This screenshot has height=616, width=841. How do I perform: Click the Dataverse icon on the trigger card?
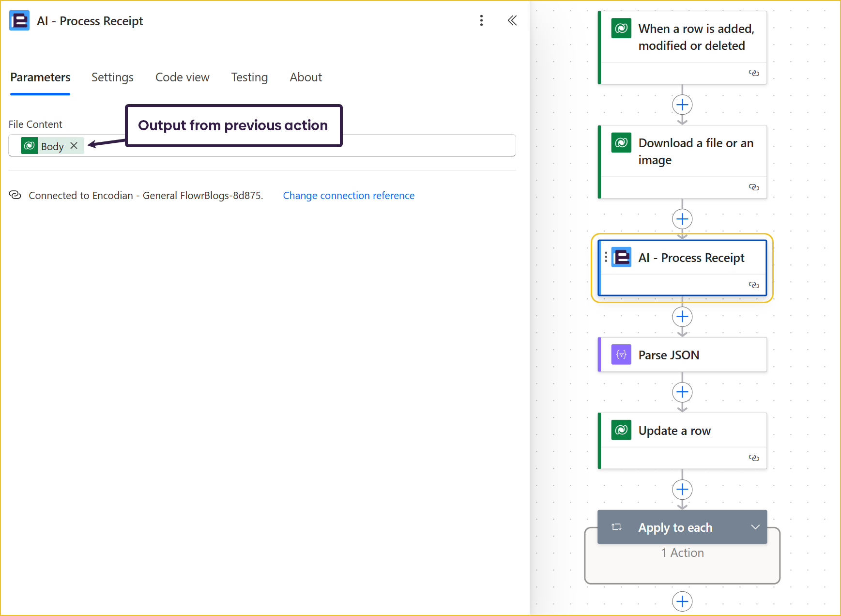tap(621, 29)
